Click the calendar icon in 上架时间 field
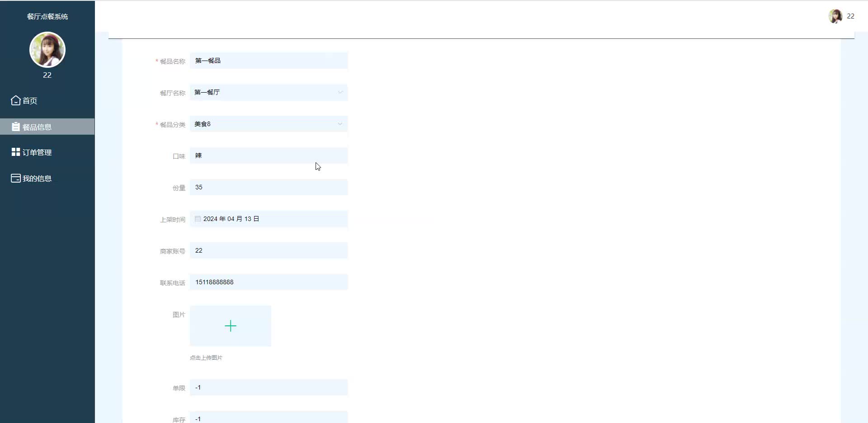The height and width of the screenshot is (423, 868). [198, 219]
